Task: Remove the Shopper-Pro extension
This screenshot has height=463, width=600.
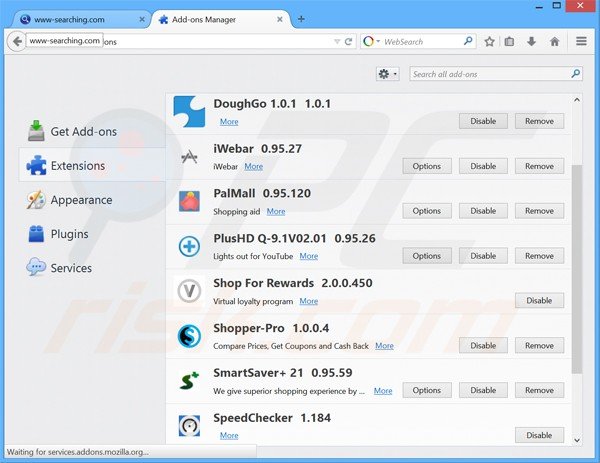Action: click(539, 346)
